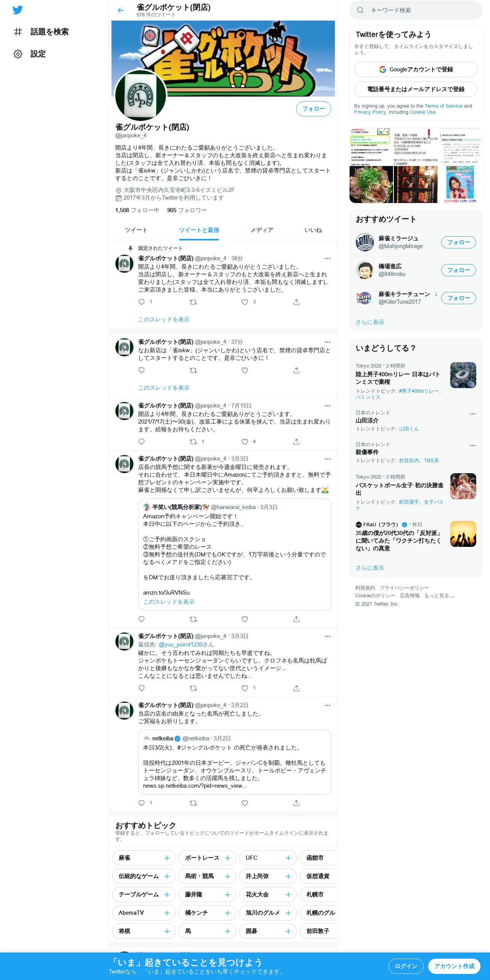
Task: Reply to the 雀iskw new-store tweet
Action: (x=142, y=370)
